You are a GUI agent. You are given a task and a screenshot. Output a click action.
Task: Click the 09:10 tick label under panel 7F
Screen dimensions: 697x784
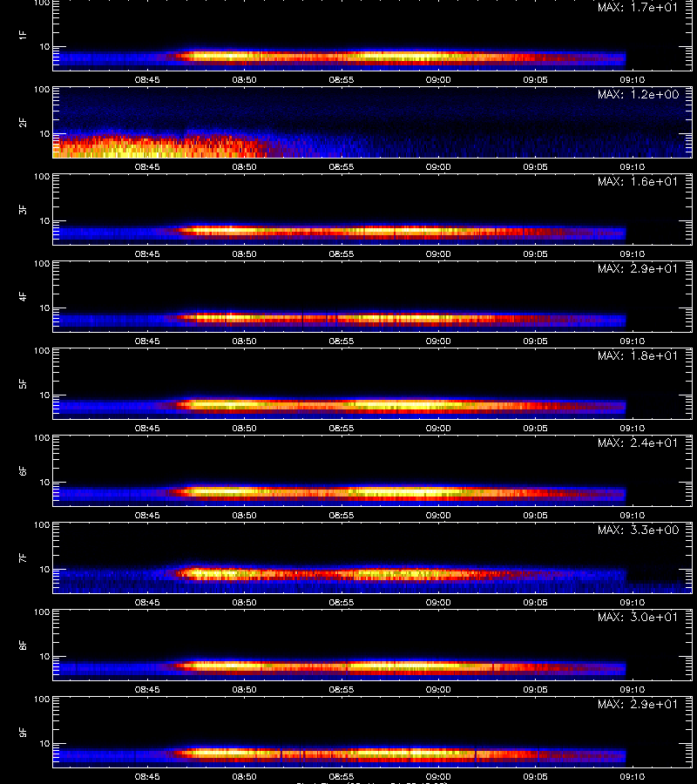point(633,602)
